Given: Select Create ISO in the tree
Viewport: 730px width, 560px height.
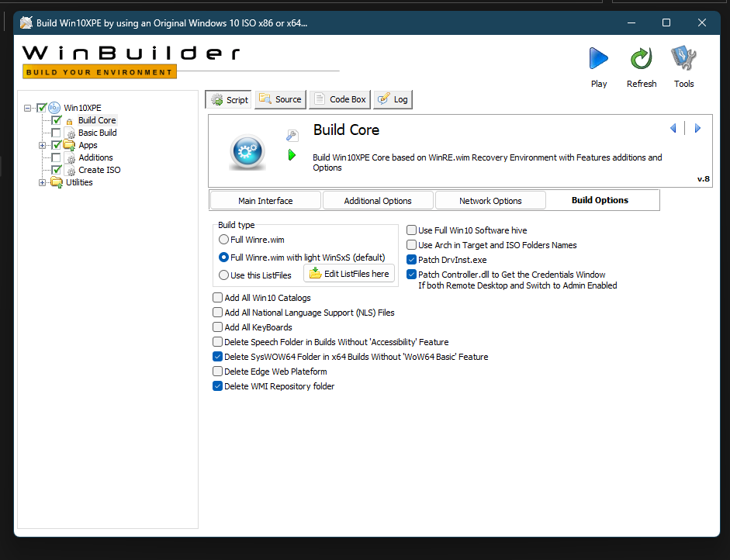Looking at the screenshot, I should point(99,170).
